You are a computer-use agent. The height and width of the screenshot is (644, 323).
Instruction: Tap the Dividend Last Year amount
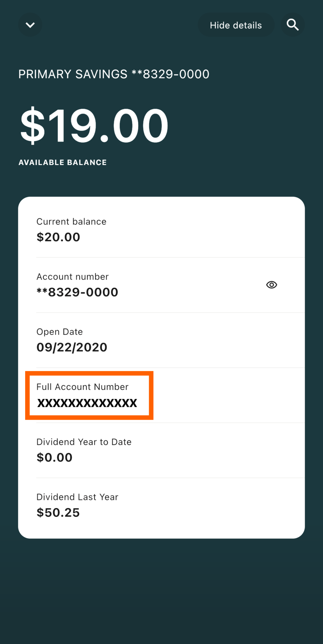pos(58,512)
